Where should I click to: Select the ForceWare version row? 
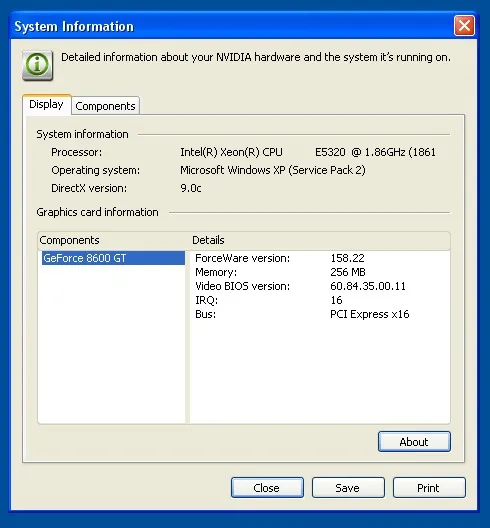pyautogui.click(x=320, y=258)
